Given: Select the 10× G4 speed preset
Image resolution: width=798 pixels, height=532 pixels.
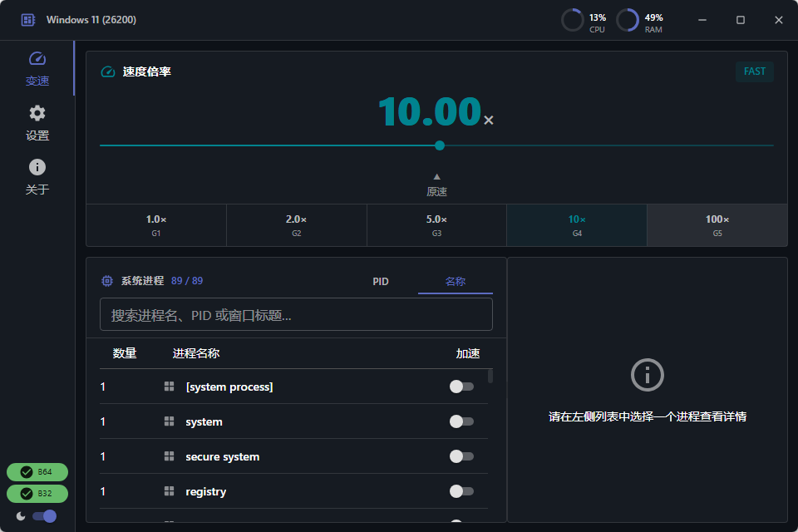Looking at the screenshot, I should [x=577, y=225].
